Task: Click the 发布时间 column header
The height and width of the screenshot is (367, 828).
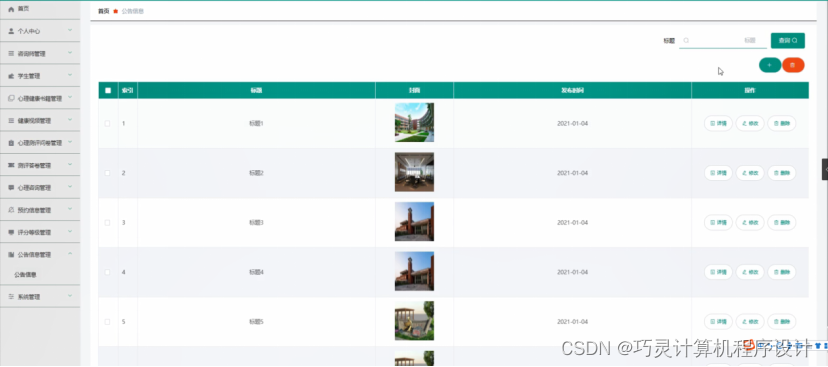Action: 572,90
